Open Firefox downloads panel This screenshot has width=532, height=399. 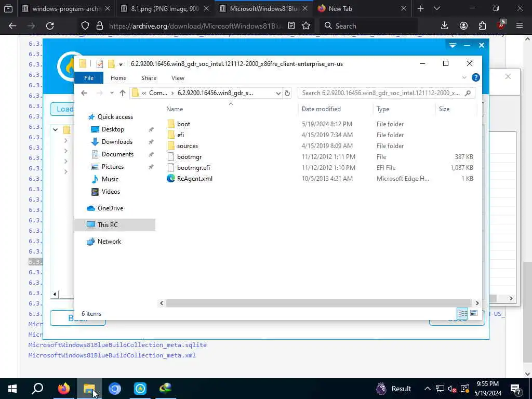(444, 26)
